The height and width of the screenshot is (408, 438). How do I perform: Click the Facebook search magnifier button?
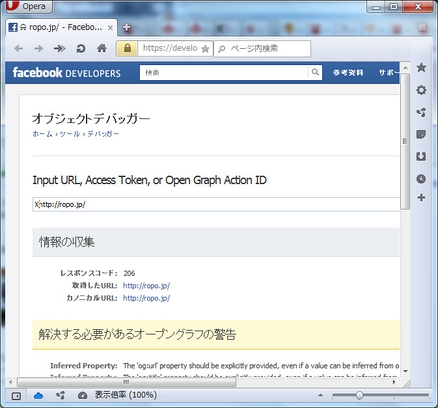315,72
